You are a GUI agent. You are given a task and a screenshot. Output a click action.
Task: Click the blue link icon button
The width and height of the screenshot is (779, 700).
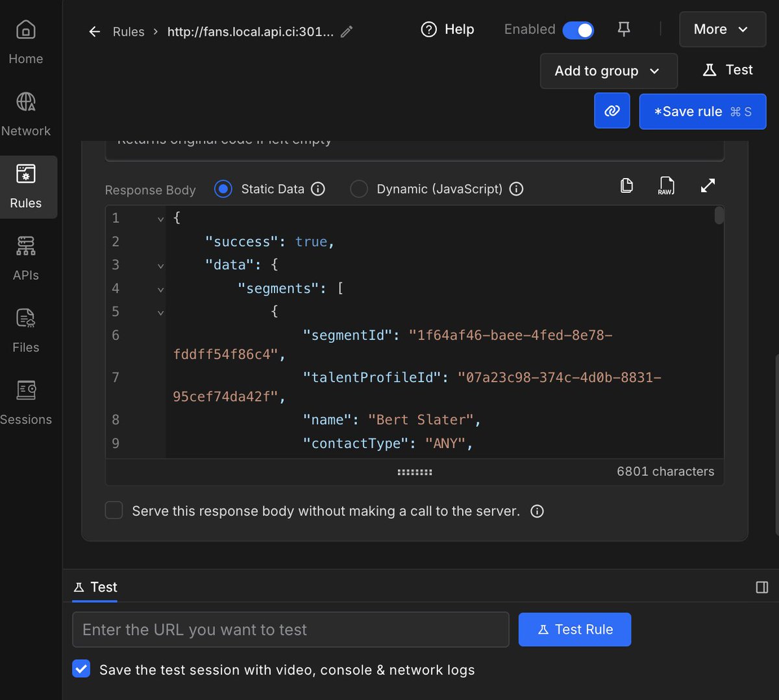(612, 111)
